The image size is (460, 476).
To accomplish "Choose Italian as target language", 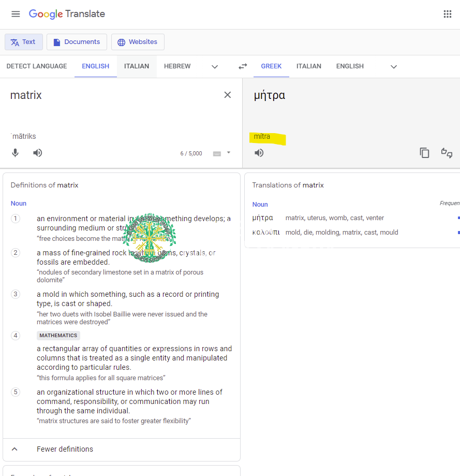I will click(308, 66).
